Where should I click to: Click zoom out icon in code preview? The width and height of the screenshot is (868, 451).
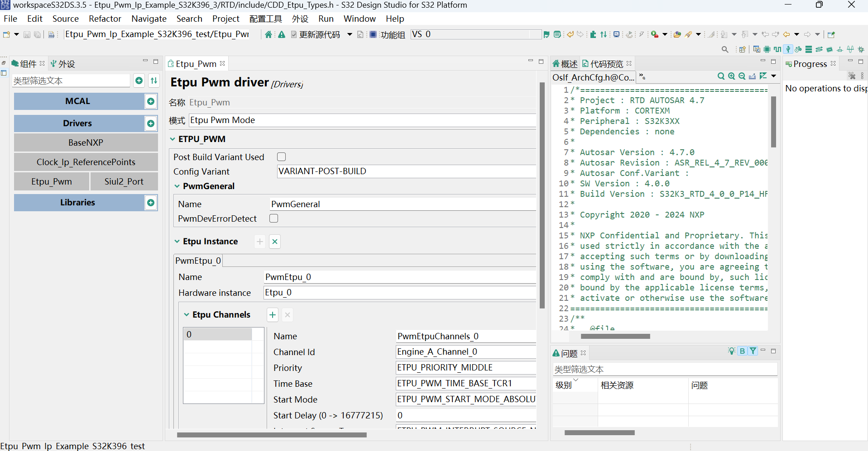[742, 76]
